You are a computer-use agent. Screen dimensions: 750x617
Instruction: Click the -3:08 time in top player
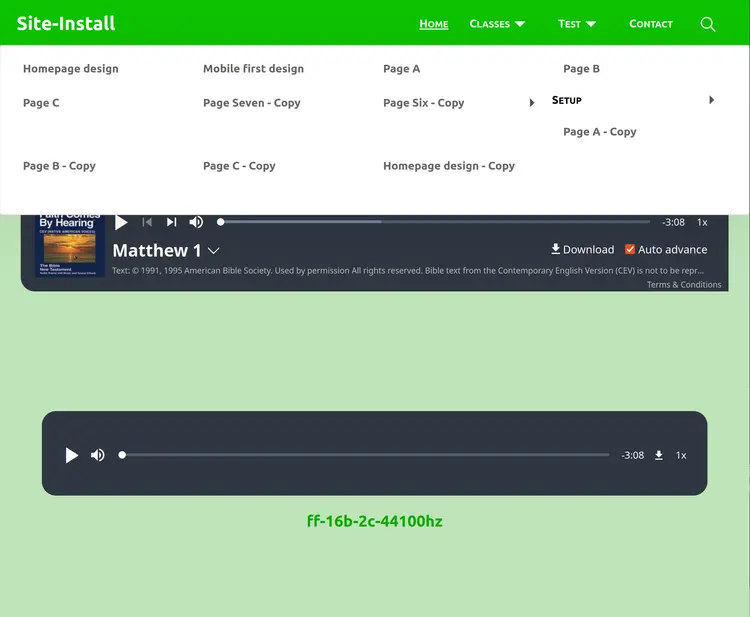[673, 222]
